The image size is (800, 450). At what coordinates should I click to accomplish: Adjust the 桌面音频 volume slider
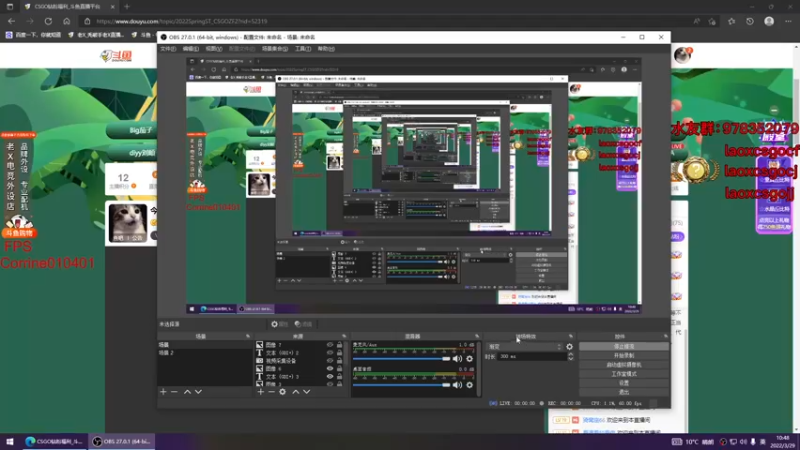[x=402, y=385]
